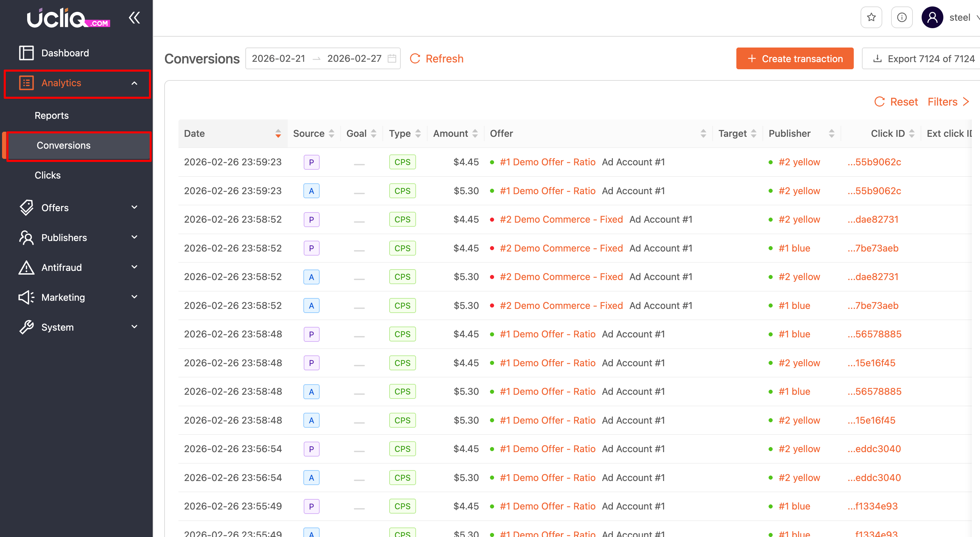Open the Reports submenu item
980x537 pixels.
51,115
